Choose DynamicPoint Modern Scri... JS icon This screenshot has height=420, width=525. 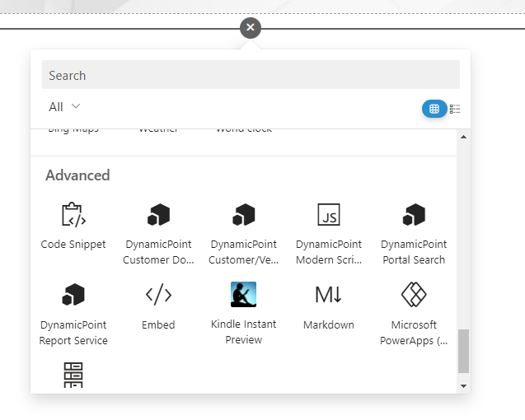click(x=329, y=214)
